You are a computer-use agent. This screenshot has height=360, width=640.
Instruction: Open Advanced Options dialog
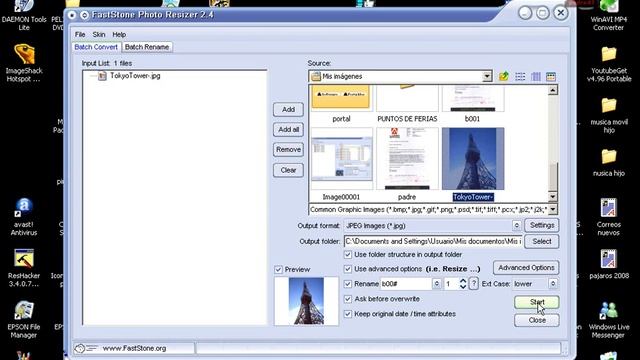[x=526, y=268]
